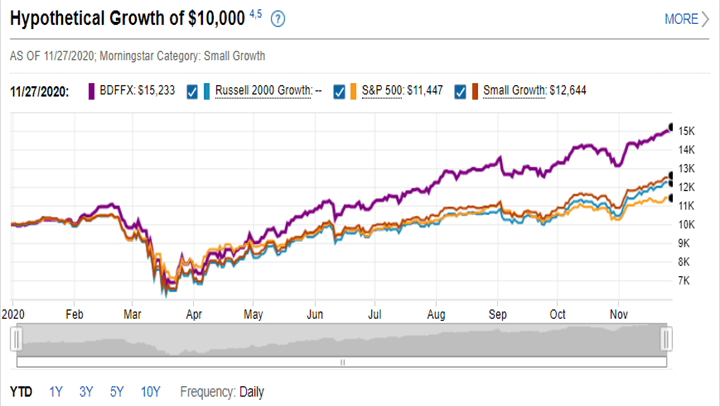Viewport: 720px width, 406px height.
Task: Uncheck the Russell 2000 Growth checkbox
Action: [x=194, y=92]
